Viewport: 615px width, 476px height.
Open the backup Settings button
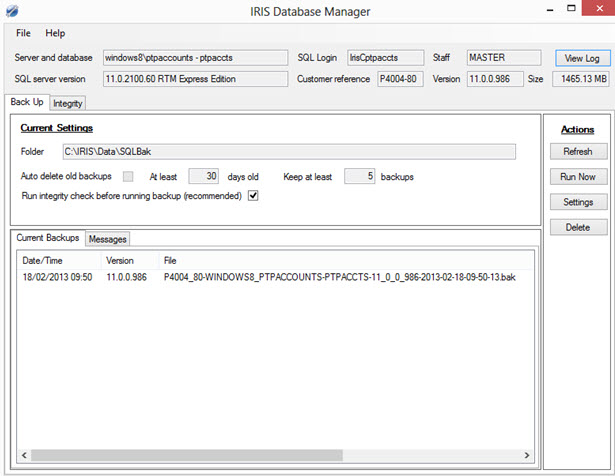[578, 202]
